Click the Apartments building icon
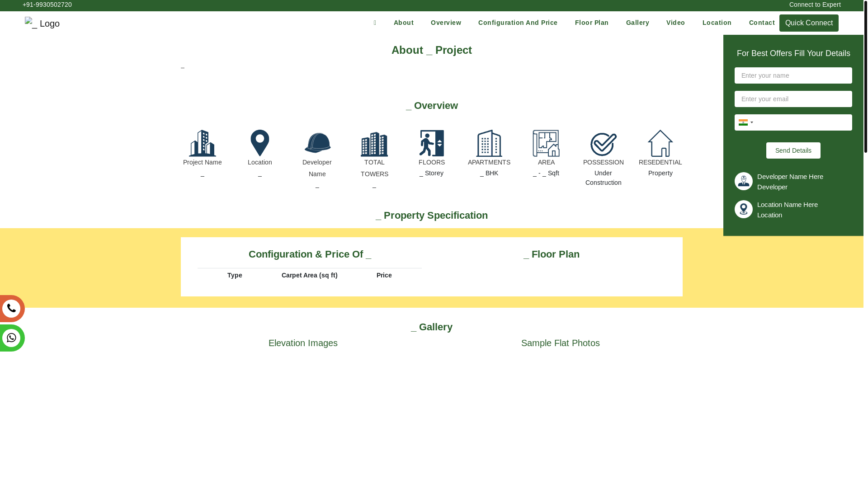Viewport: 868px width, 488px height. [x=489, y=143]
